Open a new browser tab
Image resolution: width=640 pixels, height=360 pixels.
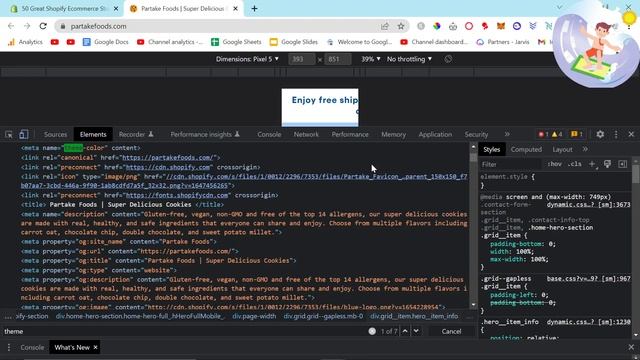click(254, 9)
